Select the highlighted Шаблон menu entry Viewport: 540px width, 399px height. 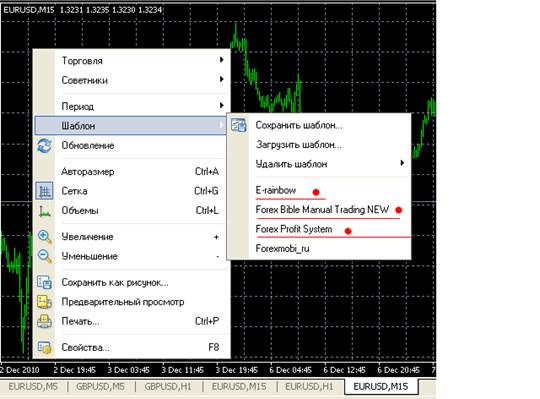(131, 126)
